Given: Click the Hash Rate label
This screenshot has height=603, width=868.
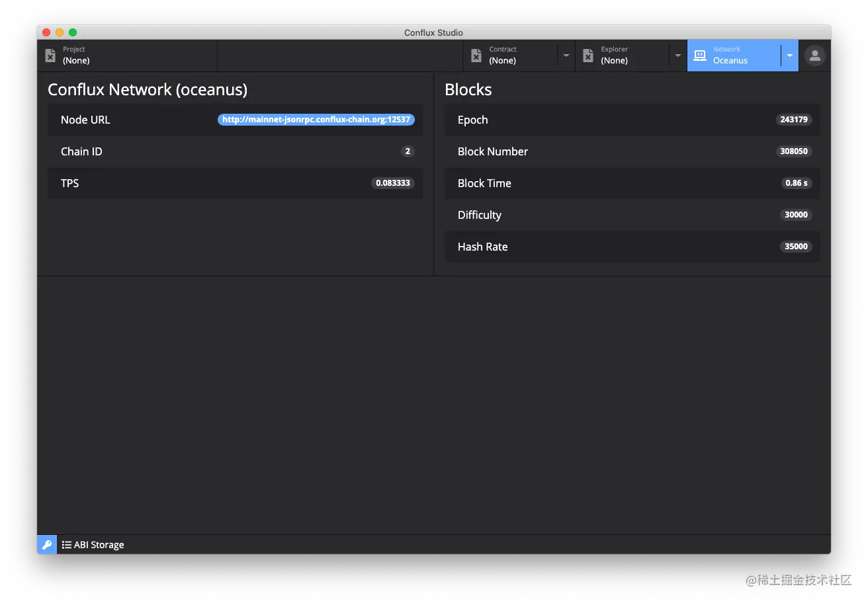Looking at the screenshot, I should (483, 247).
